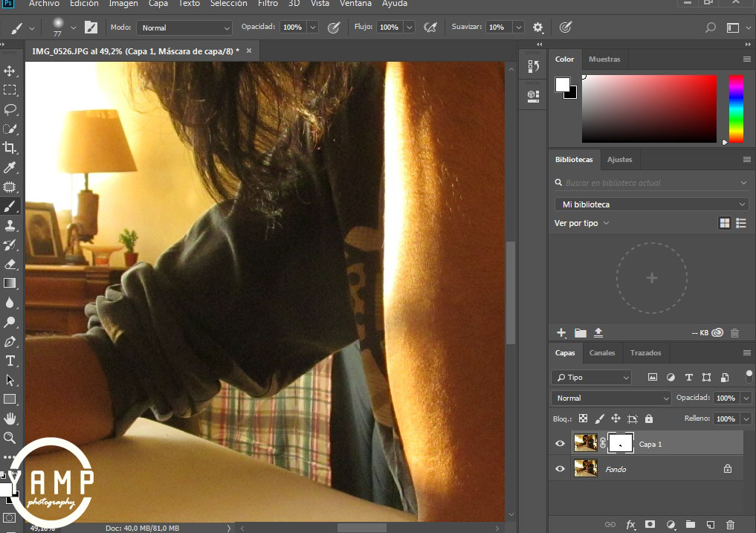
Task: Create new adjustment layer icon
Action: coord(671,524)
